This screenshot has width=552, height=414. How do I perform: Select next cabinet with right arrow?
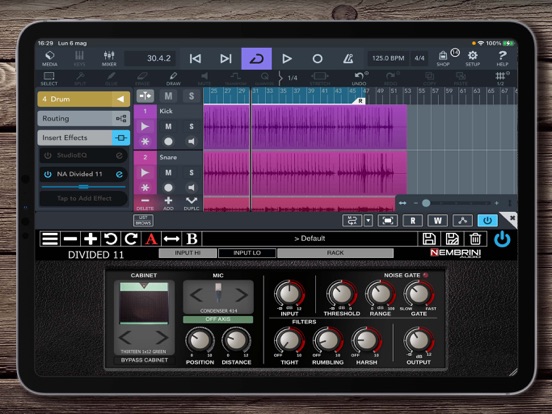[x=162, y=338]
